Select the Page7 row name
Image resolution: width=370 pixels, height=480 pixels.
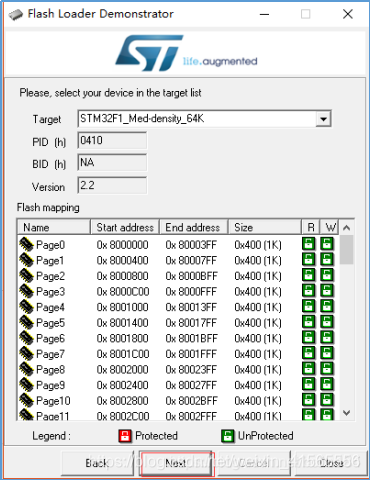click(50, 354)
